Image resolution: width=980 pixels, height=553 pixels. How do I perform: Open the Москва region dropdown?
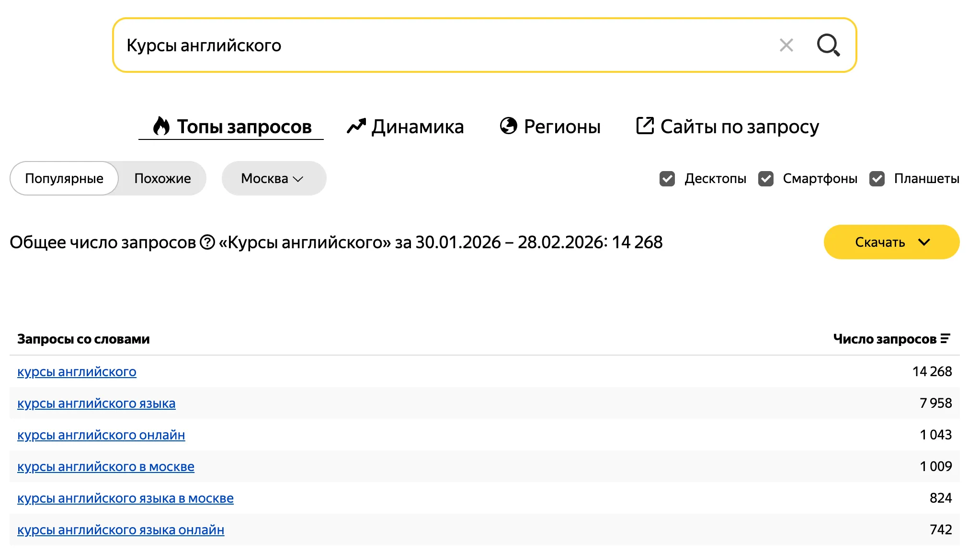point(274,178)
